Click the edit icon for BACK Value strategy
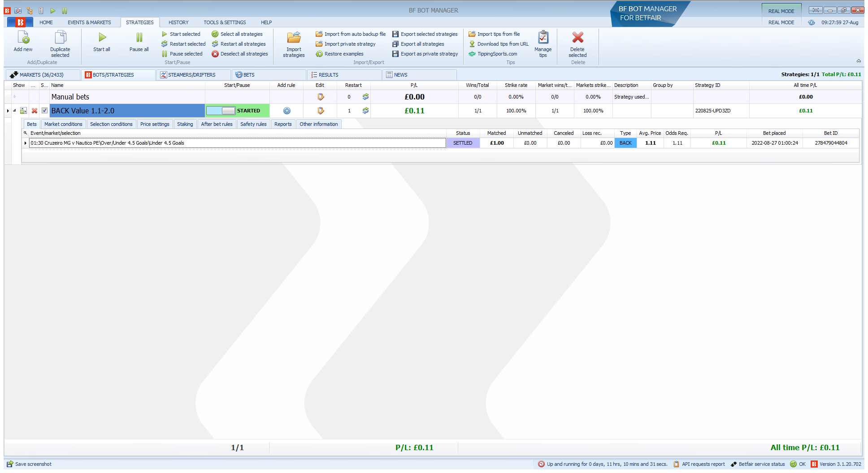Screen dimensions: 868x473 click(320, 111)
